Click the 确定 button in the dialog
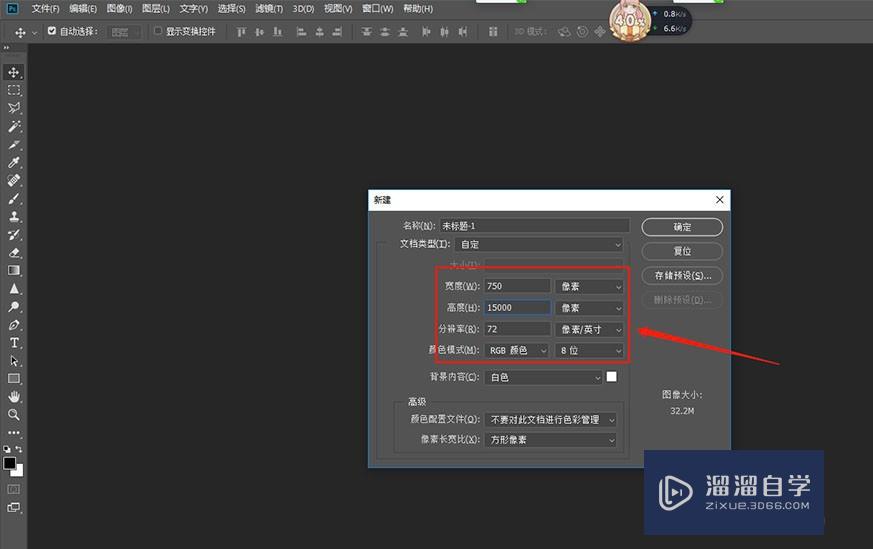The width and height of the screenshot is (873, 549). point(682,227)
